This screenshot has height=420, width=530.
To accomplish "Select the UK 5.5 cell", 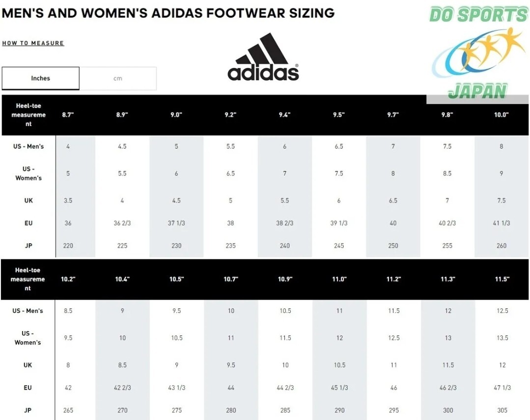I will [284, 200].
